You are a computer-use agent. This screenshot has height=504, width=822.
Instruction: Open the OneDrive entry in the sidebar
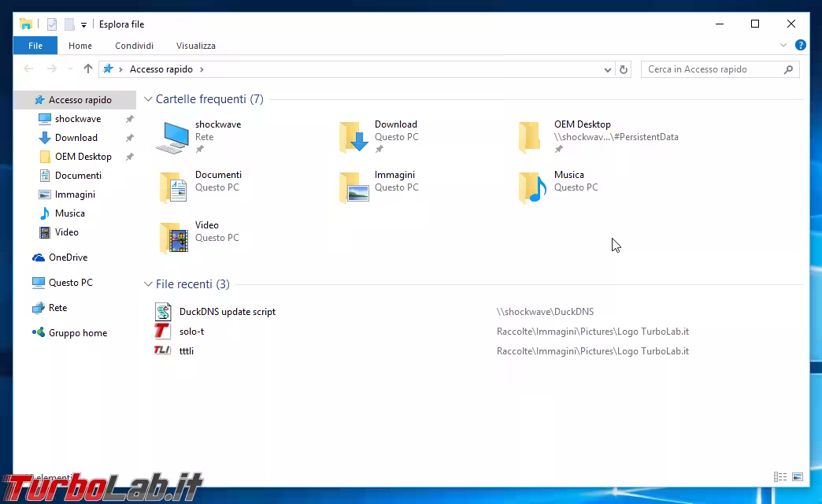click(x=66, y=257)
